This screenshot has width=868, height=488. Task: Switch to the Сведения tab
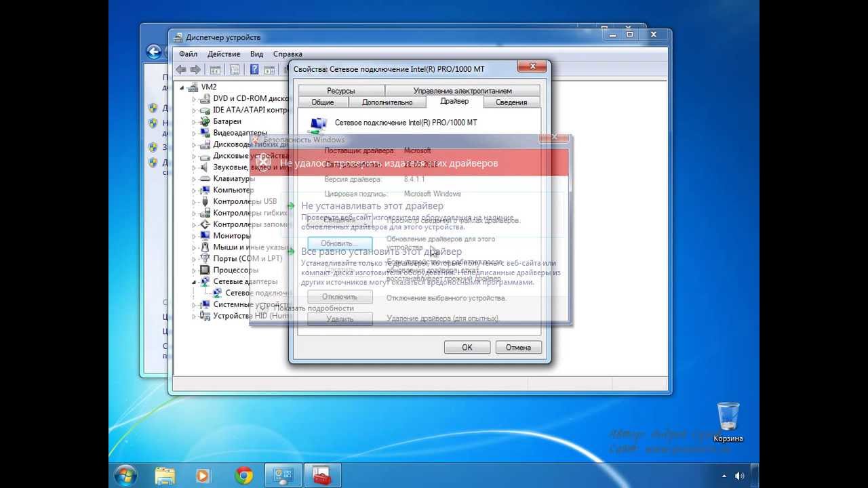coord(511,102)
